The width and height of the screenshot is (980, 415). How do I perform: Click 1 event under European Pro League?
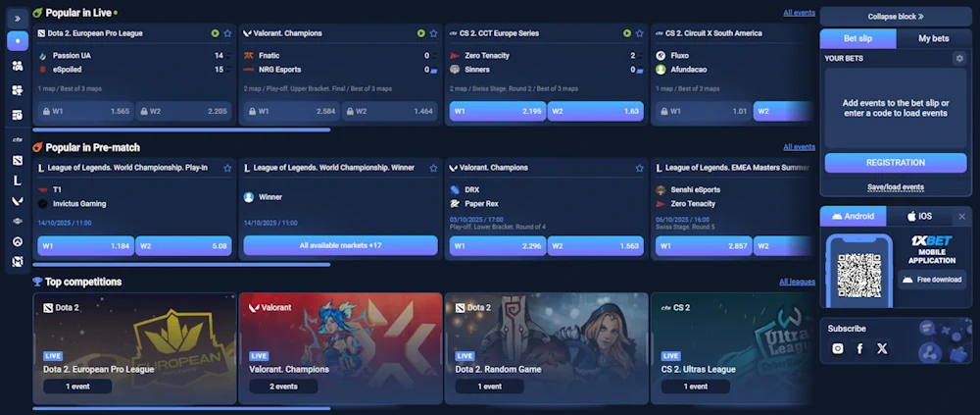click(x=77, y=387)
